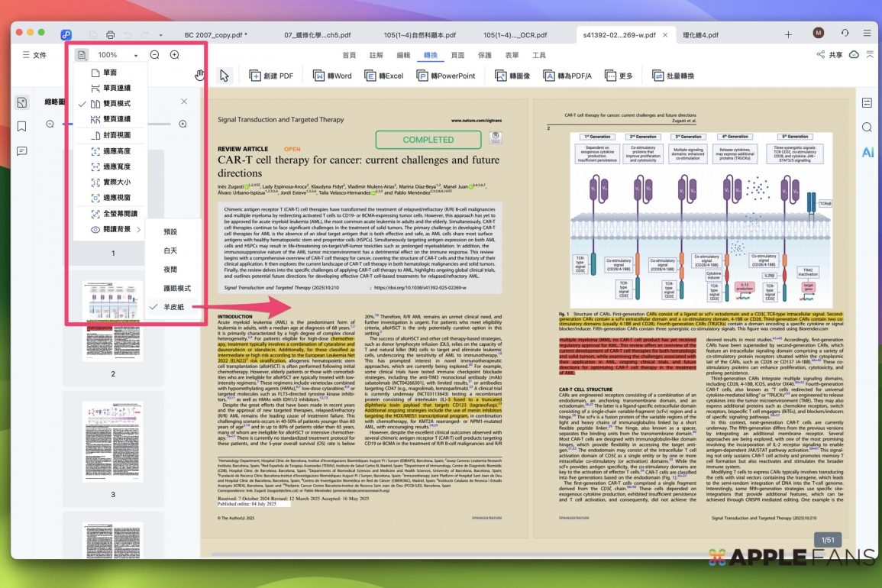The width and height of the screenshot is (882, 588).
Task: Open the AI assistant in right sidebar
Action: click(x=867, y=152)
